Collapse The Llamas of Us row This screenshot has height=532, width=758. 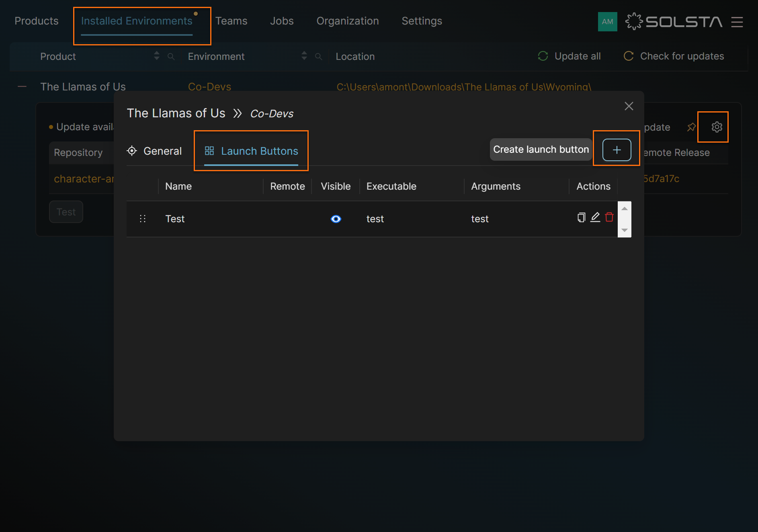tap(22, 87)
